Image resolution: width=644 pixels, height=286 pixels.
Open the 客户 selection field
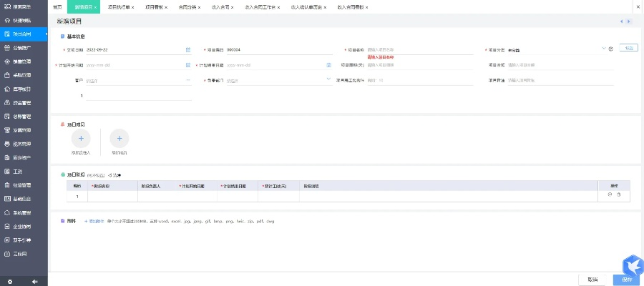click(136, 80)
